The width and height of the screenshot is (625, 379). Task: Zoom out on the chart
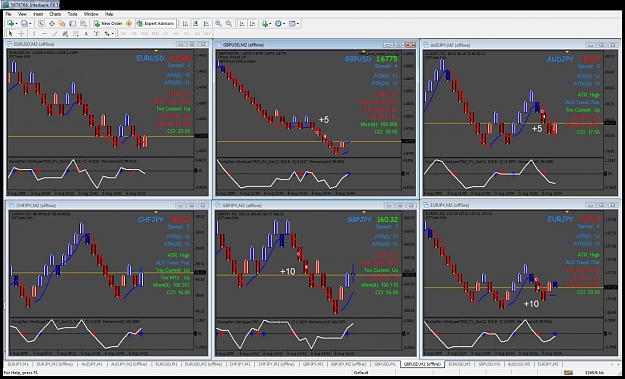click(229, 24)
